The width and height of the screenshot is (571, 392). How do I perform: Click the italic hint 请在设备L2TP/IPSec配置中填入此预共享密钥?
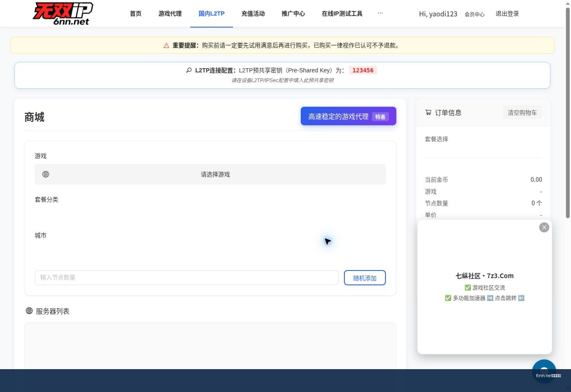283,80
